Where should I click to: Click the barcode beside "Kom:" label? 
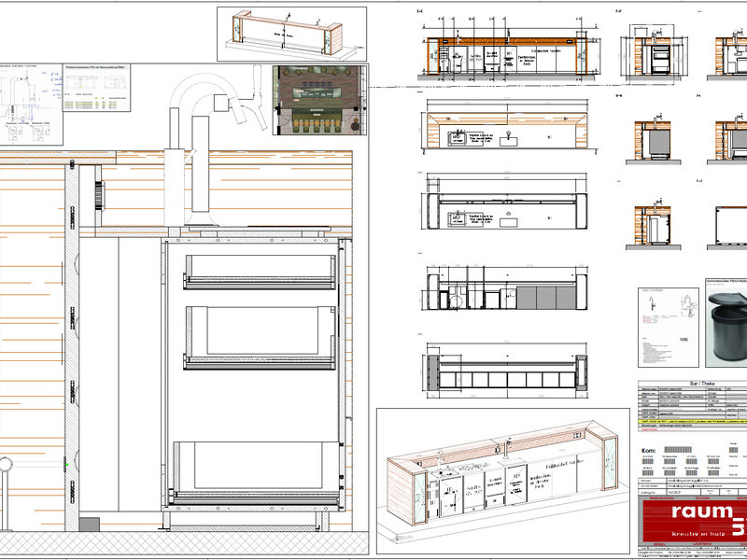coord(678,450)
